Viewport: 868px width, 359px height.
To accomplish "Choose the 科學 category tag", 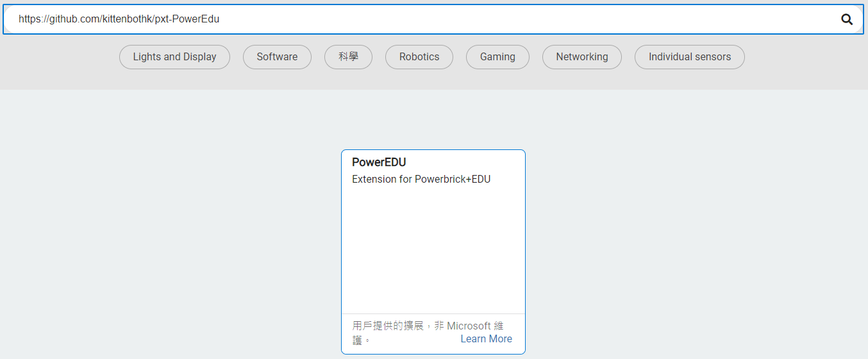I will tap(348, 57).
